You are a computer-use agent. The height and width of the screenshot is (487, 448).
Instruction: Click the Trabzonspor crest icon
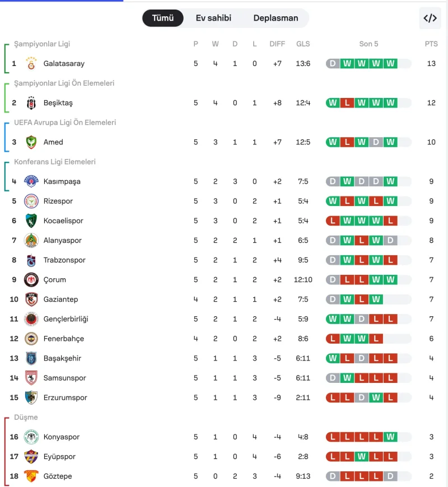31,260
